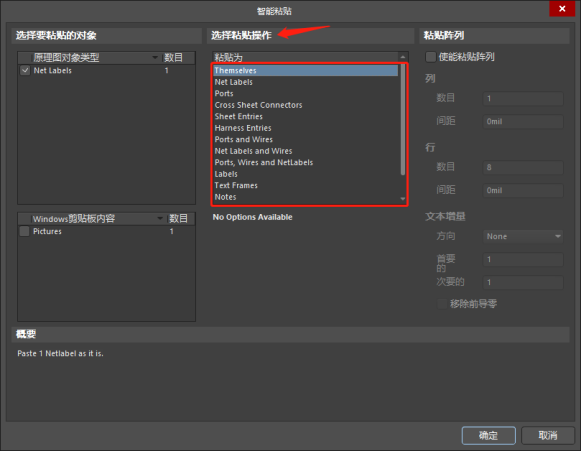Choose Text Frames paste option

236,186
